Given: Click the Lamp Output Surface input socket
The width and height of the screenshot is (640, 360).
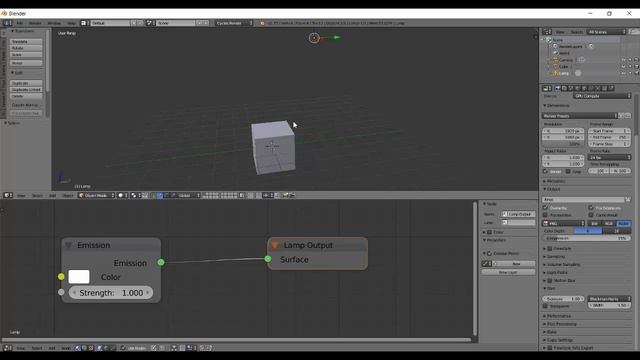Looking at the screenshot, I should point(268,259).
